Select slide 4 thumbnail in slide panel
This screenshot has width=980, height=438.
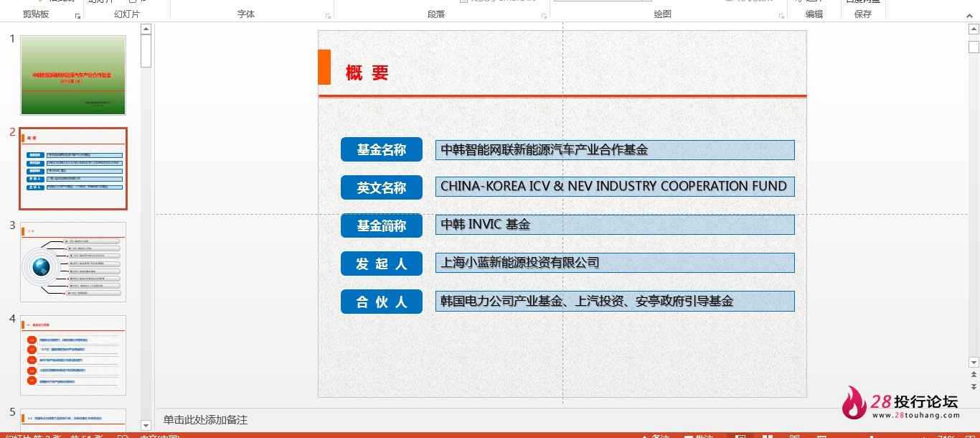point(73,355)
